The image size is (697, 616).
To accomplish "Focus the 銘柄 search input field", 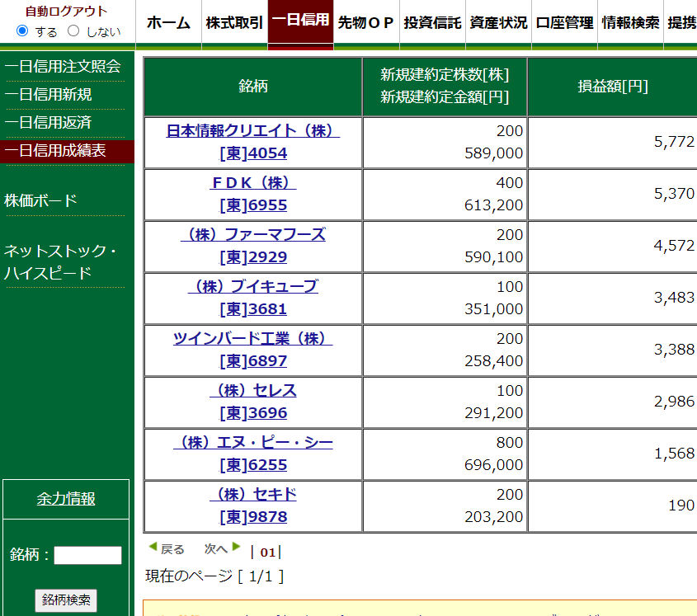I will click(87, 555).
